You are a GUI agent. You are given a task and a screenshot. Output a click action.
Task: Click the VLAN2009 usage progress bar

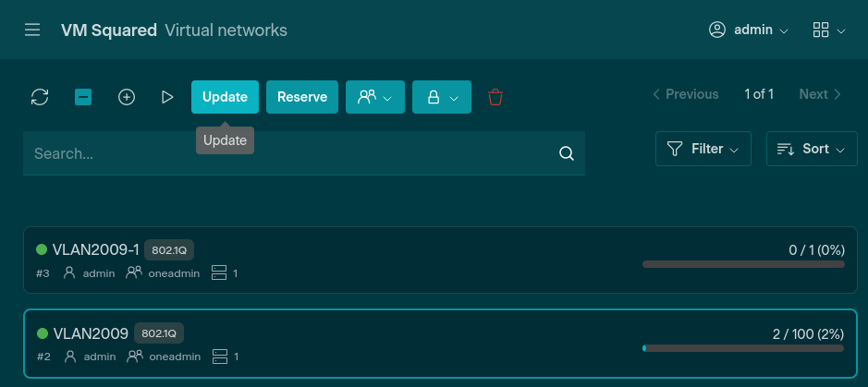(x=743, y=348)
